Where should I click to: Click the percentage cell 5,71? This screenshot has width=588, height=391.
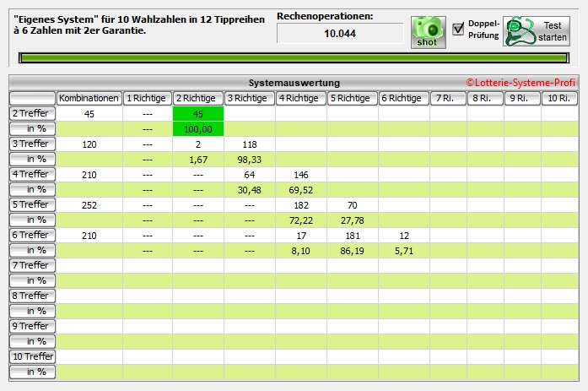(x=403, y=251)
